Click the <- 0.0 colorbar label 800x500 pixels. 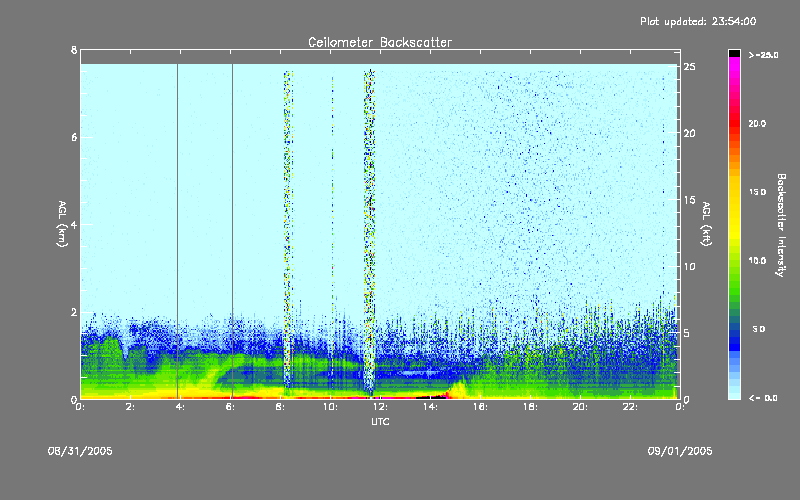[763, 398]
